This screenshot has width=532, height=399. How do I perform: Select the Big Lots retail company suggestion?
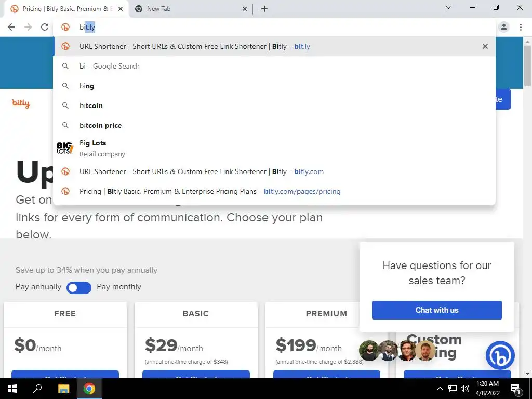(x=275, y=148)
